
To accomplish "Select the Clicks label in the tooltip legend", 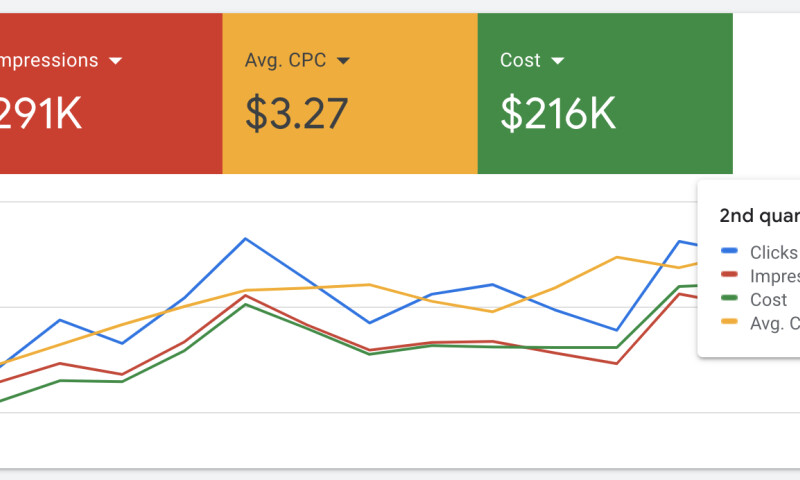I will (x=773, y=253).
